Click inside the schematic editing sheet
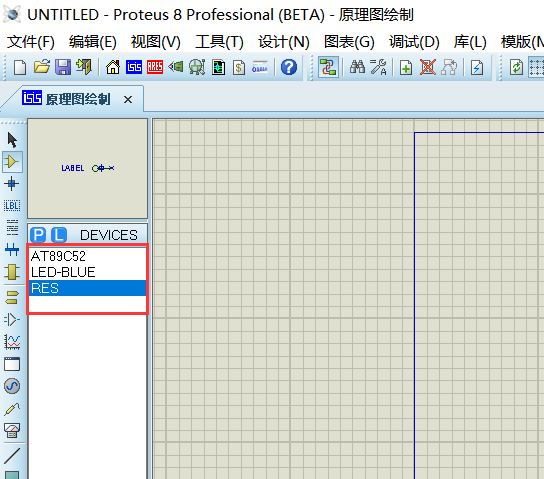 479,305
